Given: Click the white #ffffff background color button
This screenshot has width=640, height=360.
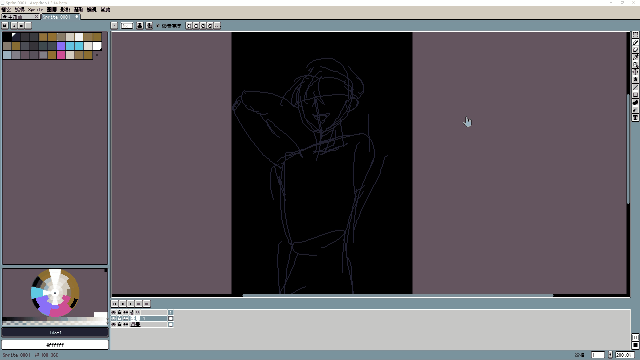Looking at the screenshot, I should (x=55, y=345).
